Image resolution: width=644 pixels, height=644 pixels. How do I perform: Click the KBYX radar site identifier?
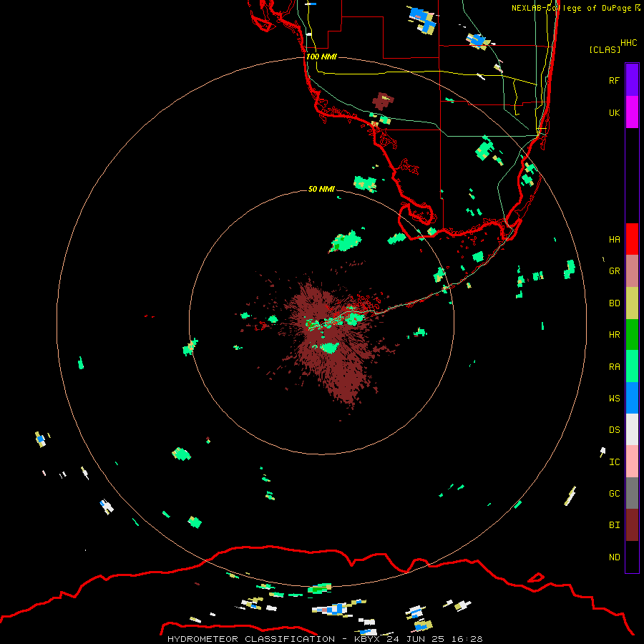[x=367, y=639]
